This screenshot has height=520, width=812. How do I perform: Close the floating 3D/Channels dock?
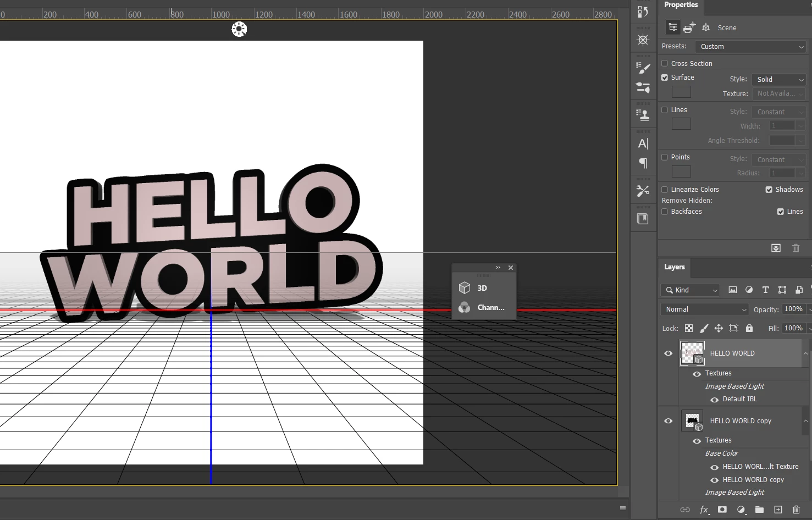tap(511, 268)
